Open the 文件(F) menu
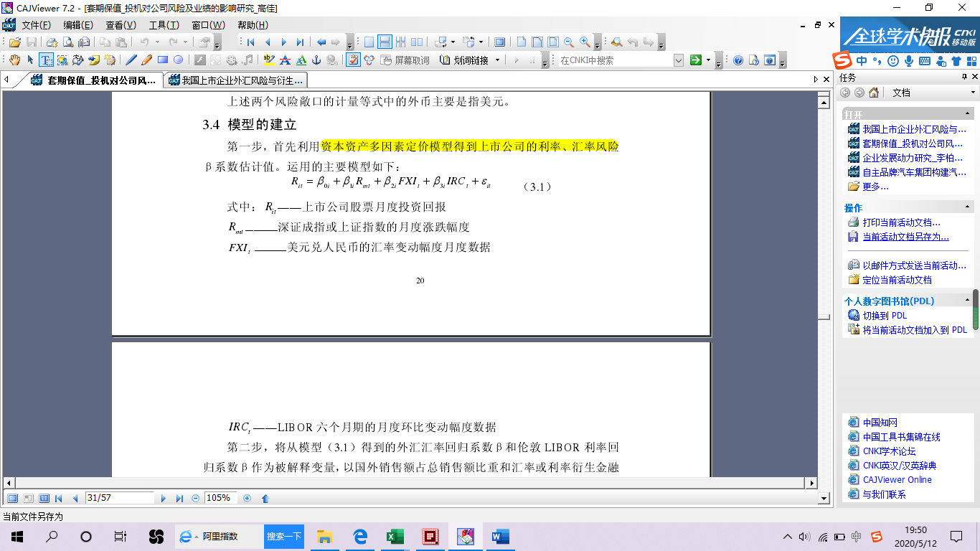 pos(36,24)
